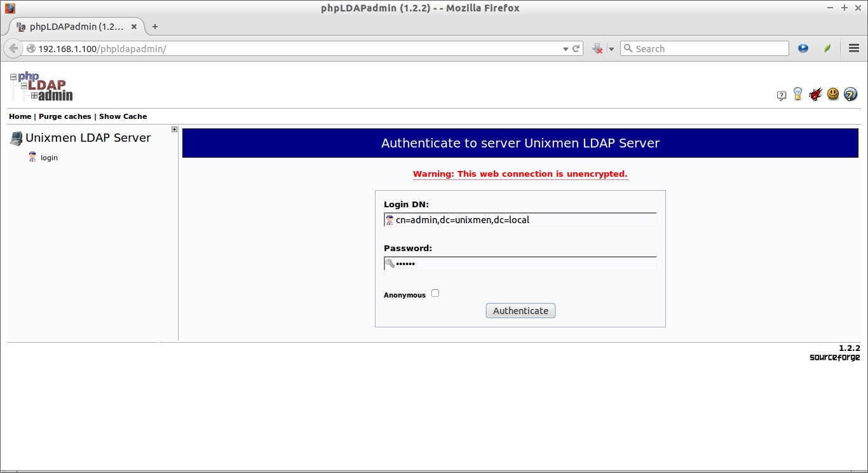Click the smiley face donate icon

(833, 94)
